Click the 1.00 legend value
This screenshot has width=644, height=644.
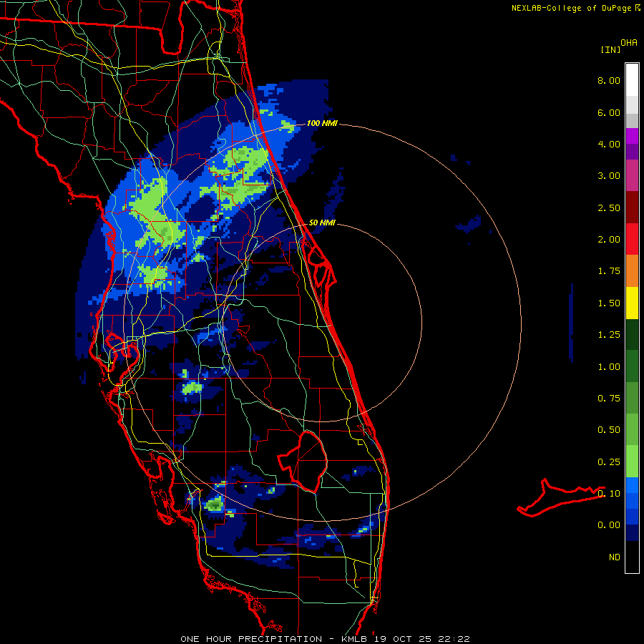(609, 367)
